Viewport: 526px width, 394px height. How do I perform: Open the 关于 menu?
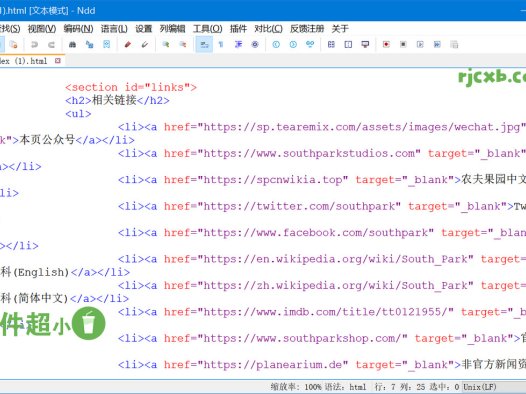(340, 29)
